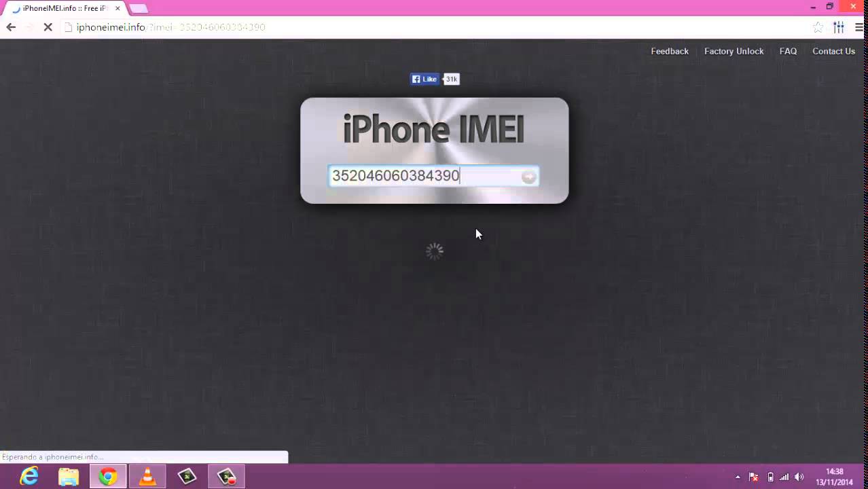Open File Explorer from the taskbar
The width and height of the screenshot is (868, 489).
tap(69, 477)
